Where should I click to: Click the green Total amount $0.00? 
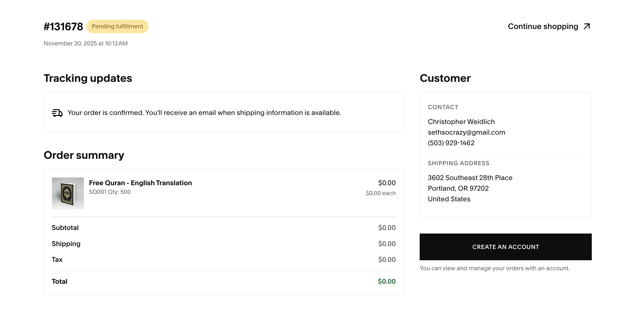[x=386, y=282]
